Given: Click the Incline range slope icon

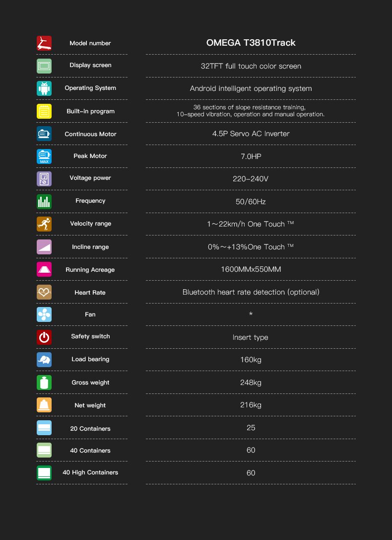Looking at the screenshot, I should click(44, 247).
